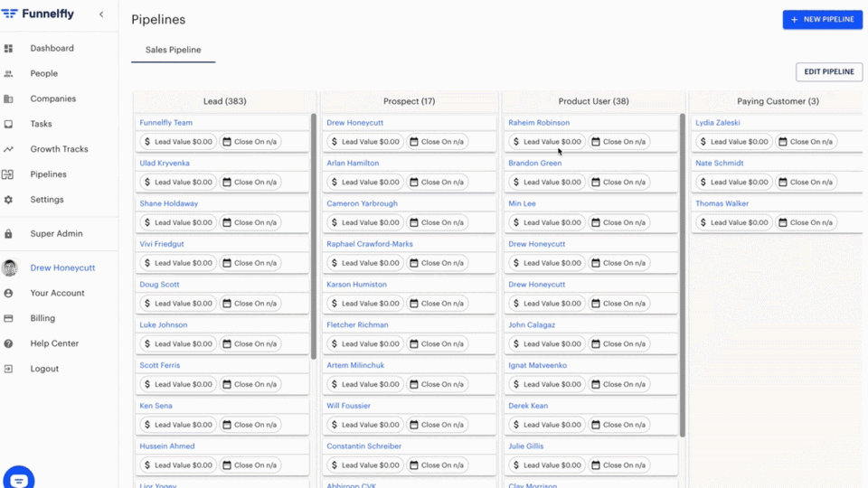Open Vivi Friedgut lead card

point(162,244)
